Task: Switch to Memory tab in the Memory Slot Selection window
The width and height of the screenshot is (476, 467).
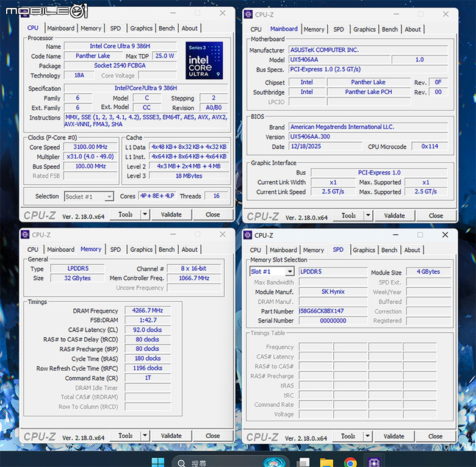Action: (313, 250)
